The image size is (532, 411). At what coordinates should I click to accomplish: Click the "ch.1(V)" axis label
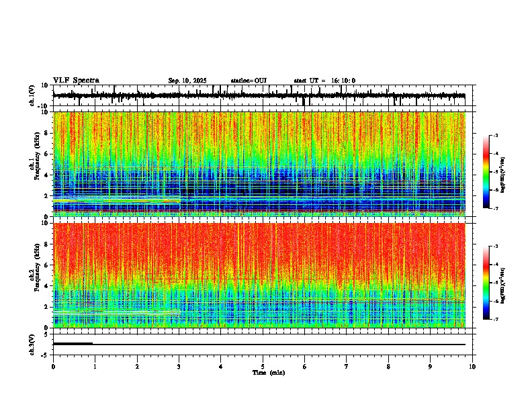coord(32,95)
